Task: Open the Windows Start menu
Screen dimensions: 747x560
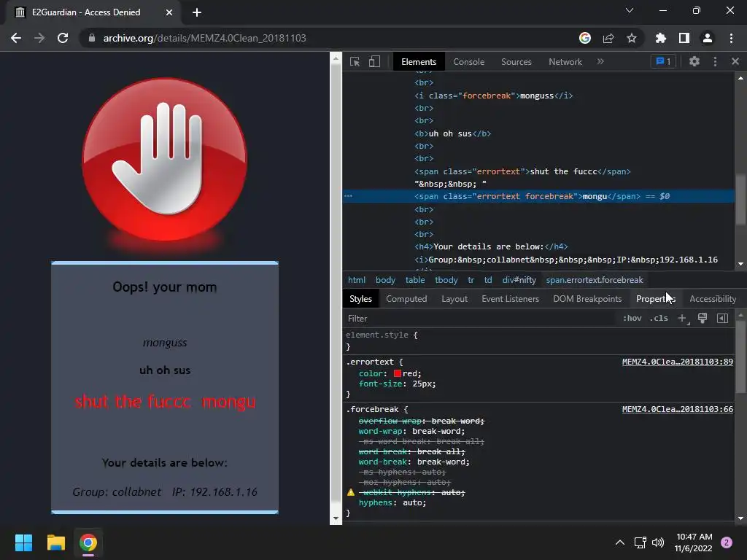Action: tap(23, 542)
